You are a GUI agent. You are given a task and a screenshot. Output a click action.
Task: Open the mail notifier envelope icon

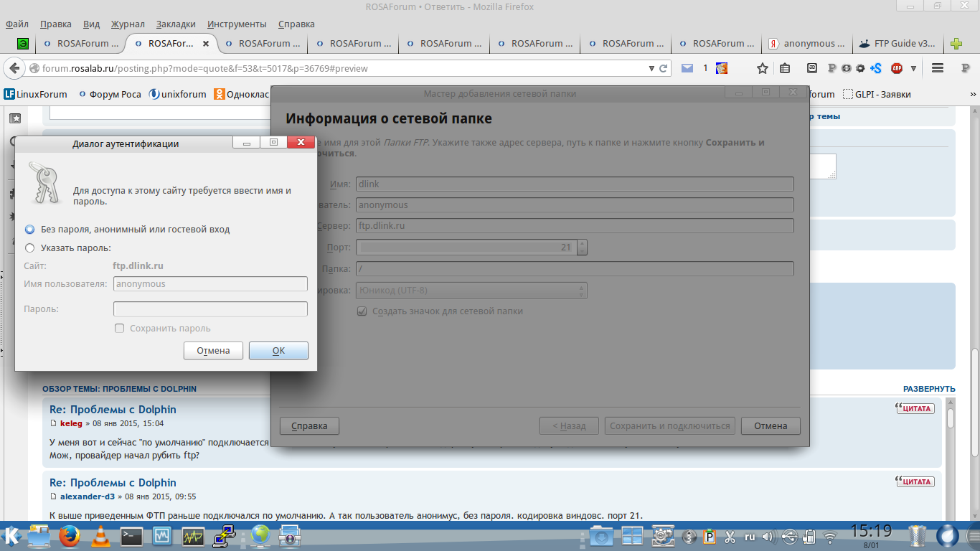tap(687, 68)
